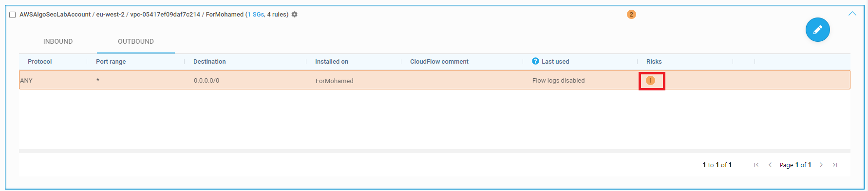Click the horizontal scrollbar under the table
This screenshot has height=191, width=868.
pyautogui.click(x=434, y=151)
